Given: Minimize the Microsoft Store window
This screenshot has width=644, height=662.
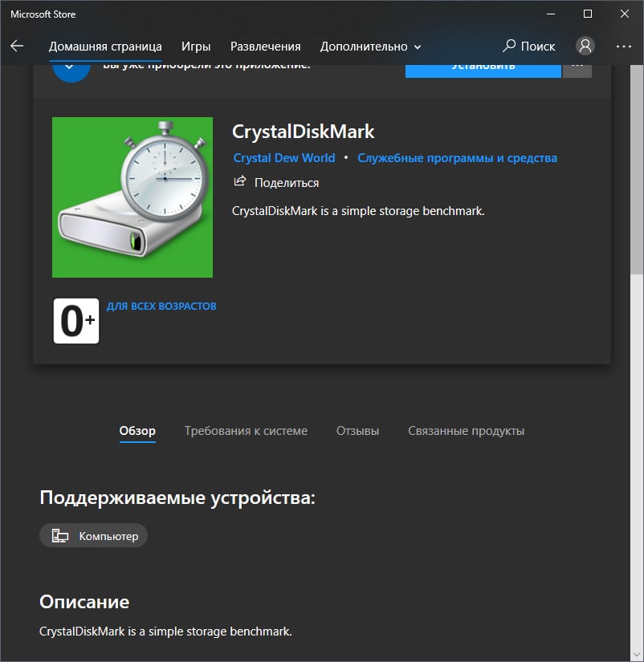Looking at the screenshot, I should 551,14.
